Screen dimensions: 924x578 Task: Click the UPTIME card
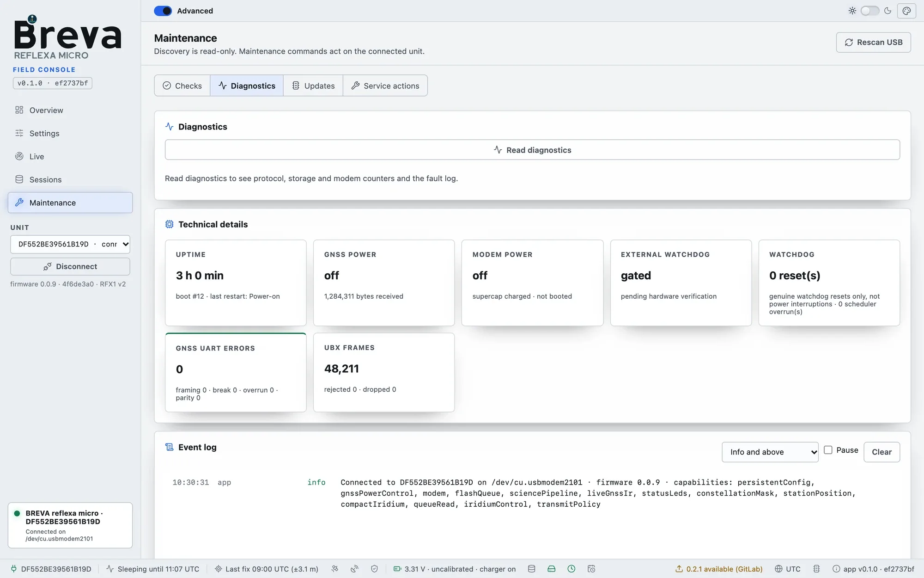(x=236, y=283)
